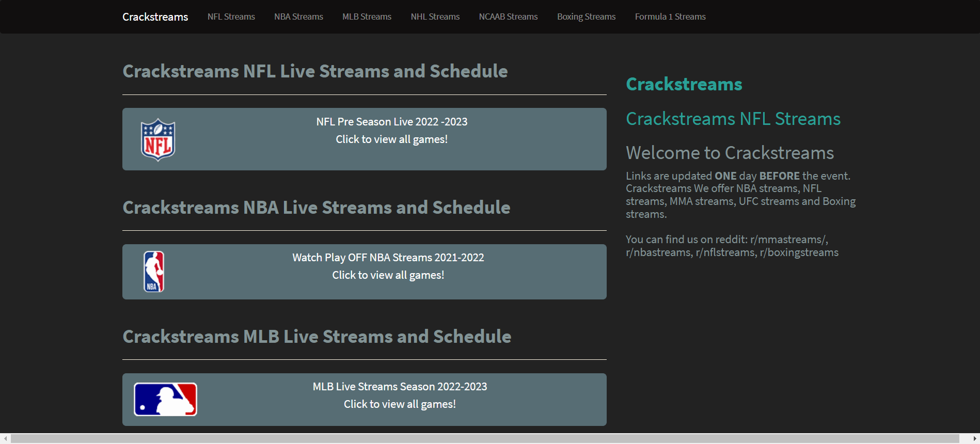The width and height of the screenshot is (980, 444).
Task: Click horizontal scrollbar track
Action: click(x=485, y=438)
